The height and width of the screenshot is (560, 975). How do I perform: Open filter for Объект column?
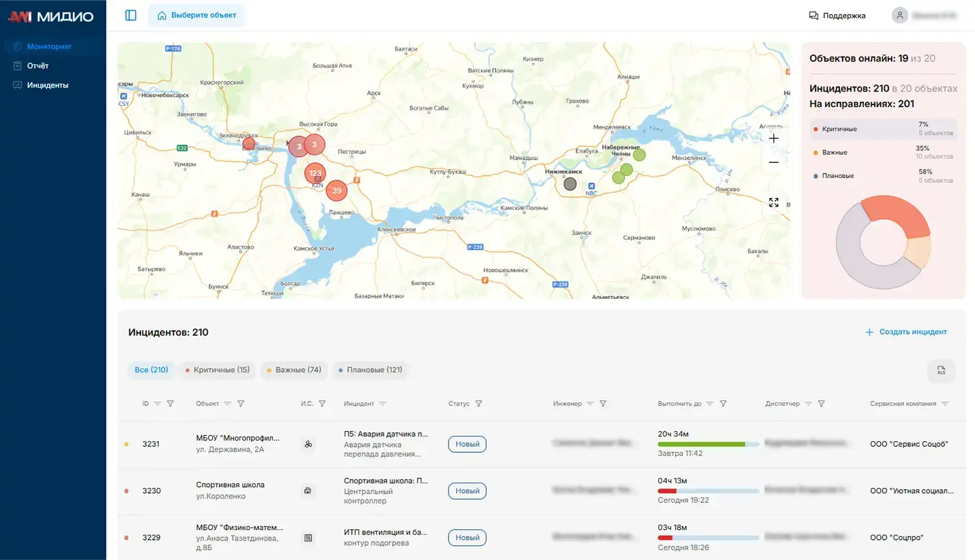coord(240,403)
